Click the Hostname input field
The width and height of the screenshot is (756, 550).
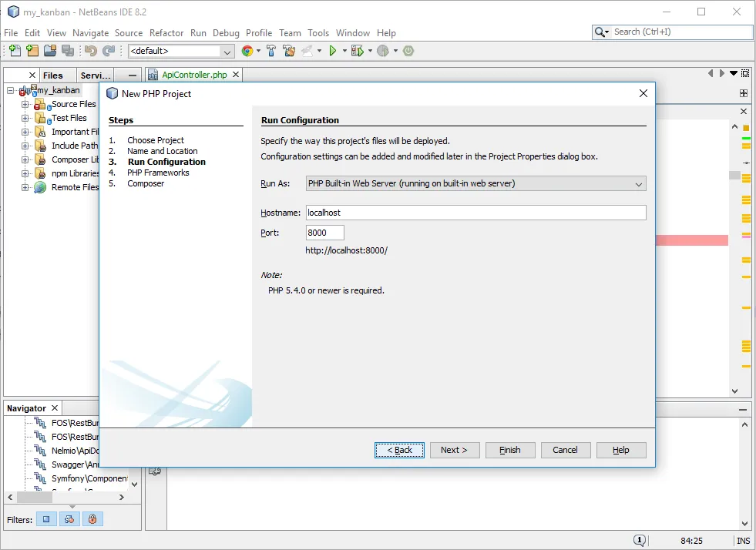tap(476, 213)
